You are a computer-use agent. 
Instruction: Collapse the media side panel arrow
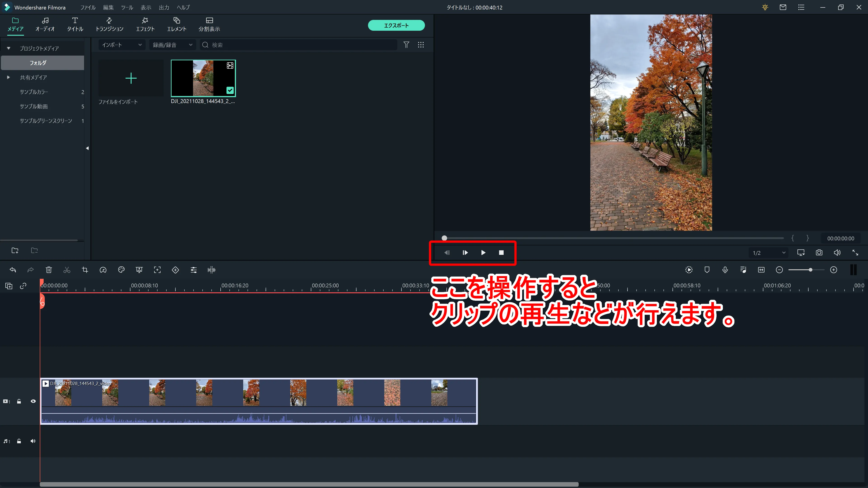click(x=87, y=148)
